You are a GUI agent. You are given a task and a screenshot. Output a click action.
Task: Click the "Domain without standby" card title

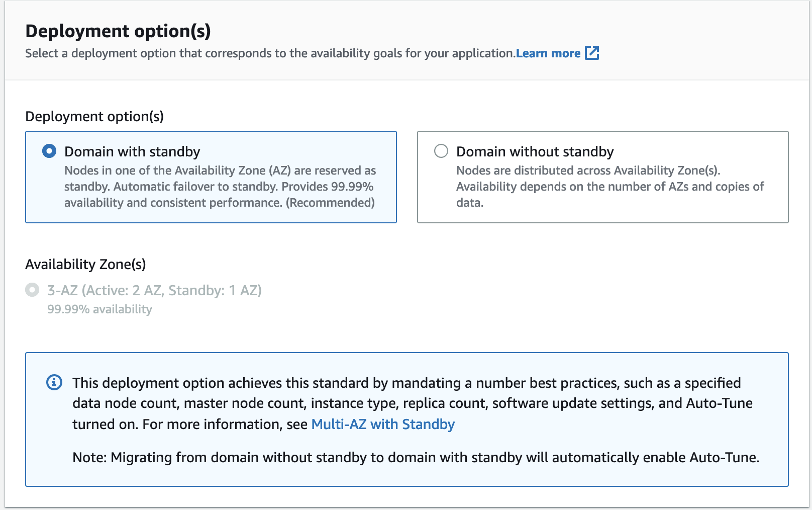(x=535, y=151)
